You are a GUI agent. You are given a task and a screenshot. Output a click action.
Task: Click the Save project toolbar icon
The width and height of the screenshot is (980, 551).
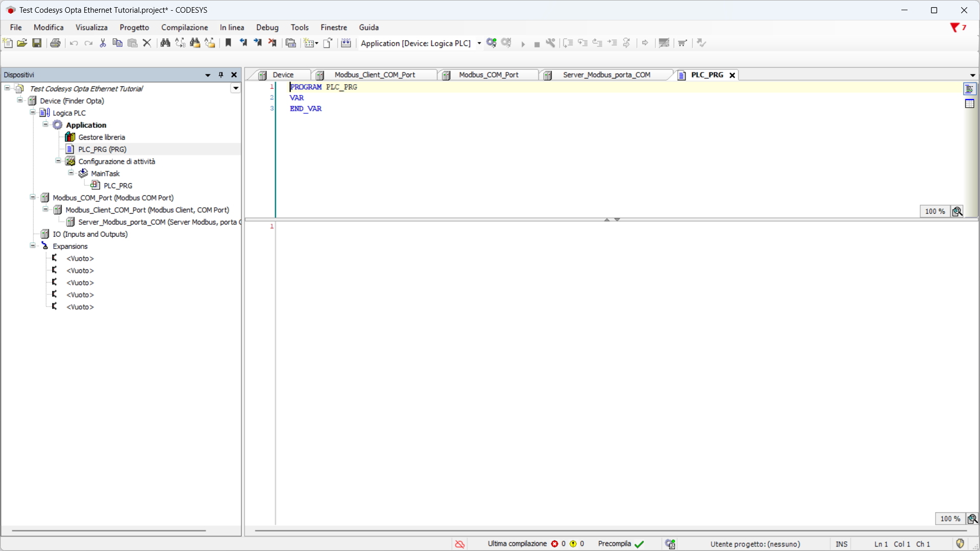[37, 43]
